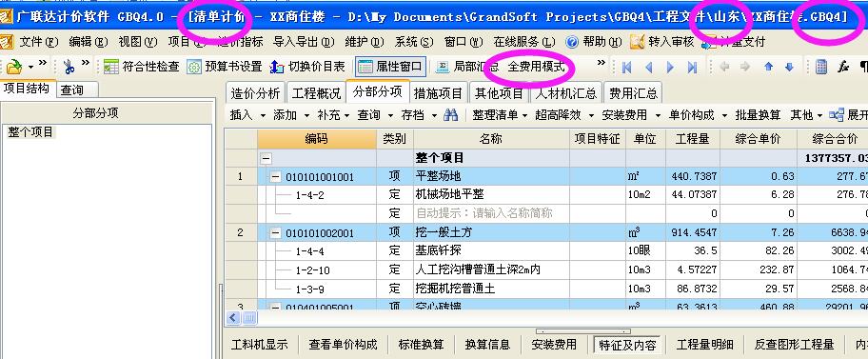This screenshot has width=868, height=359.
Task: Click the blue move-down arrow icon
Action: tap(789, 67)
